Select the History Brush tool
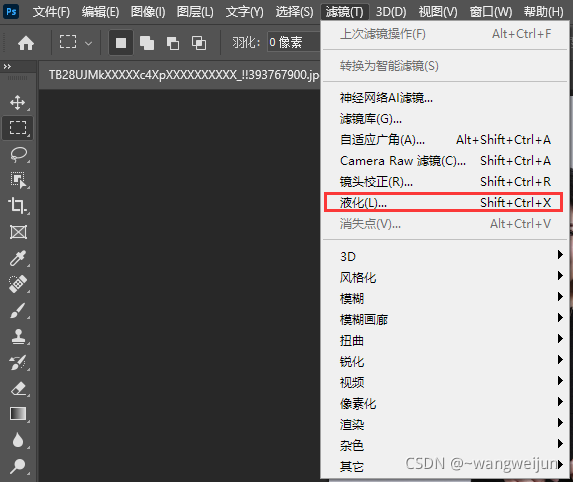 click(18, 362)
